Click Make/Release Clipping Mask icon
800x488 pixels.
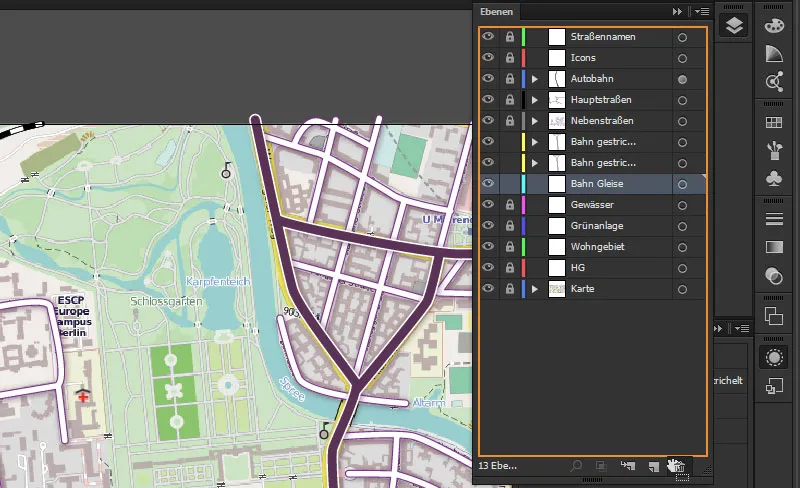(601, 466)
